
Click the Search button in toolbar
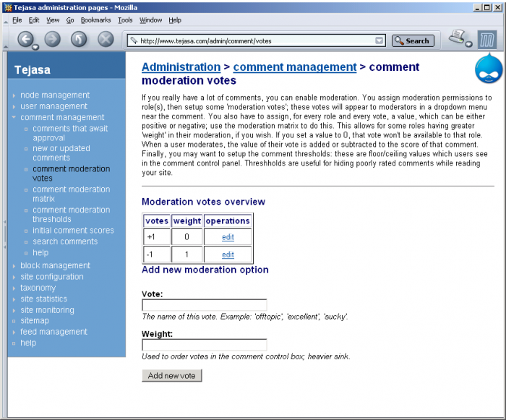tap(413, 40)
